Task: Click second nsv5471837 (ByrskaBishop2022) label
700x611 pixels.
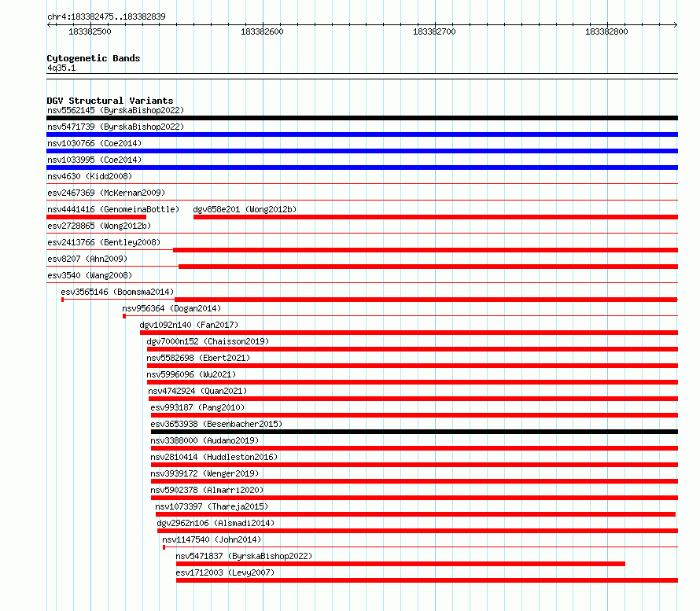Action: 244,556
